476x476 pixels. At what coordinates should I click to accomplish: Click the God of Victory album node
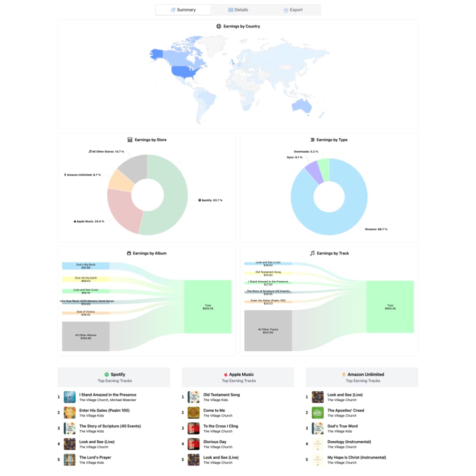coord(86,313)
